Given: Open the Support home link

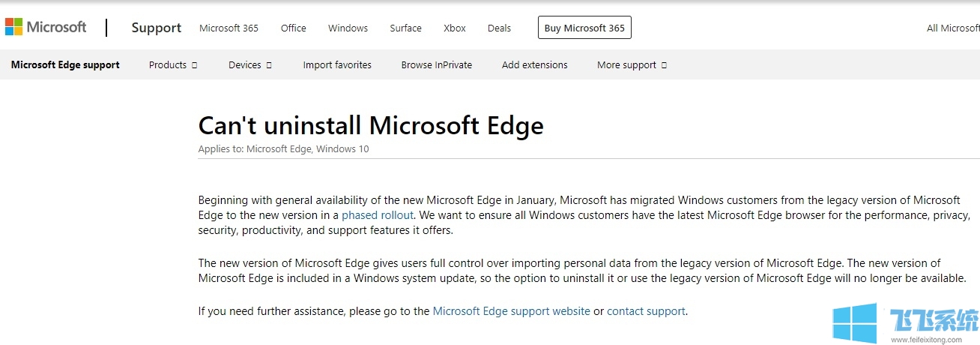Looking at the screenshot, I should [156, 28].
